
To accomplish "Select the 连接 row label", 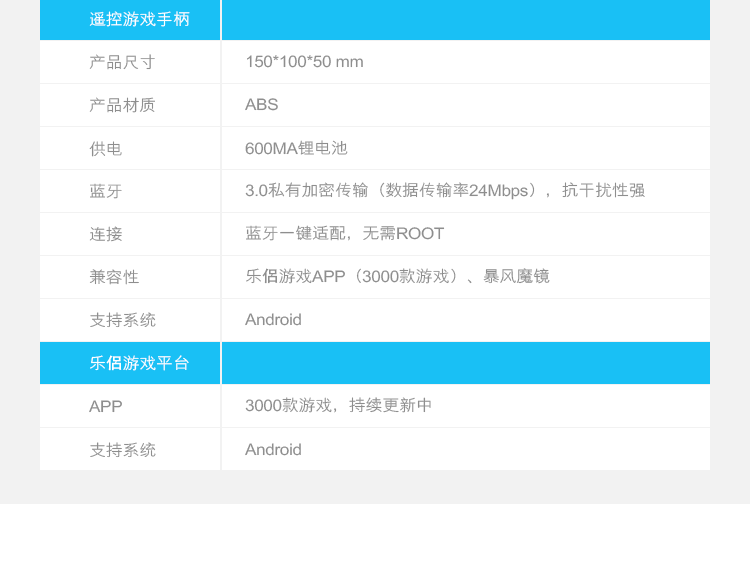I will [106, 234].
